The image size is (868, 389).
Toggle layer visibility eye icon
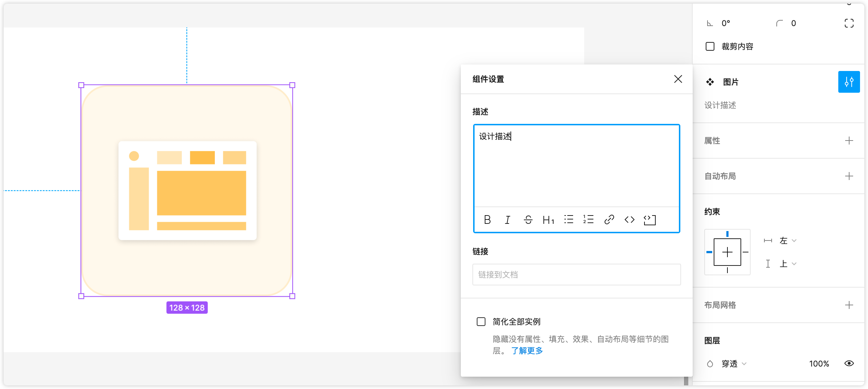[849, 363]
